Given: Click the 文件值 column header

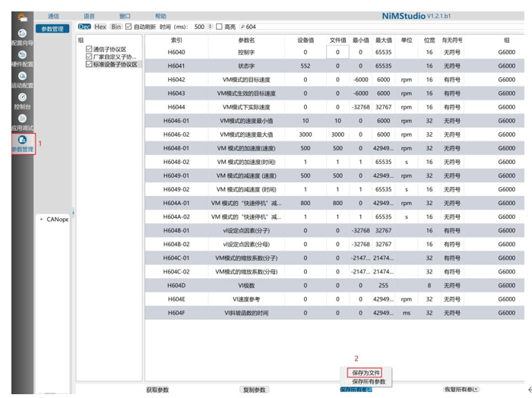Looking at the screenshot, I should (337, 40).
